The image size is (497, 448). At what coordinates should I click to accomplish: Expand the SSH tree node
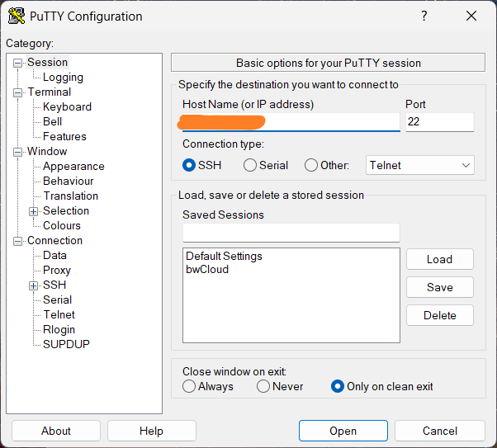(x=33, y=285)
